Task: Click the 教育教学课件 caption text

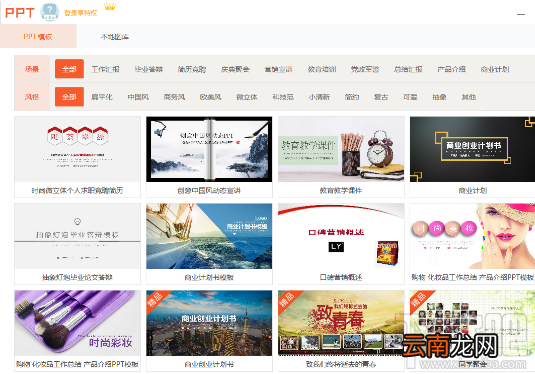Action: pyautogui.click(x=341, y=190)
